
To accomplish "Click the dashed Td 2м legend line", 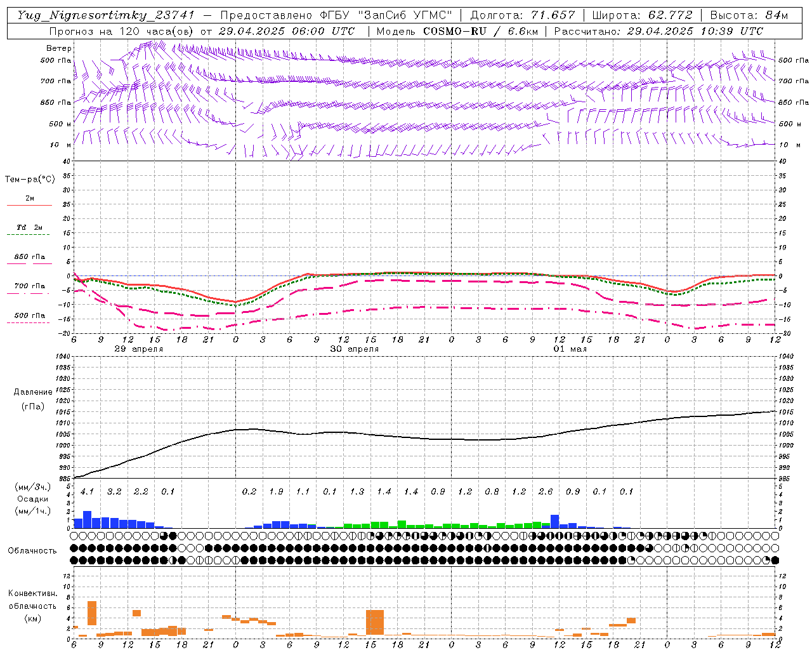I will pos(29,234).
